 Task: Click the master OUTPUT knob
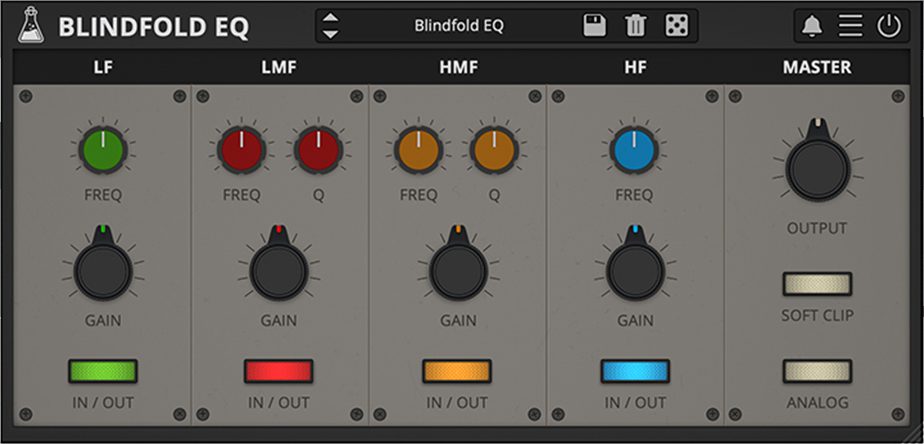[x=817, y=167]
